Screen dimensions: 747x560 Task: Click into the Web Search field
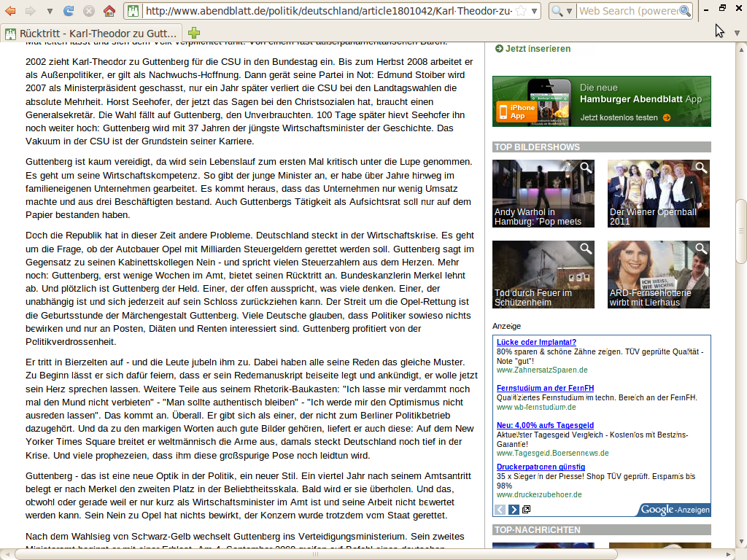pos(628,11)
